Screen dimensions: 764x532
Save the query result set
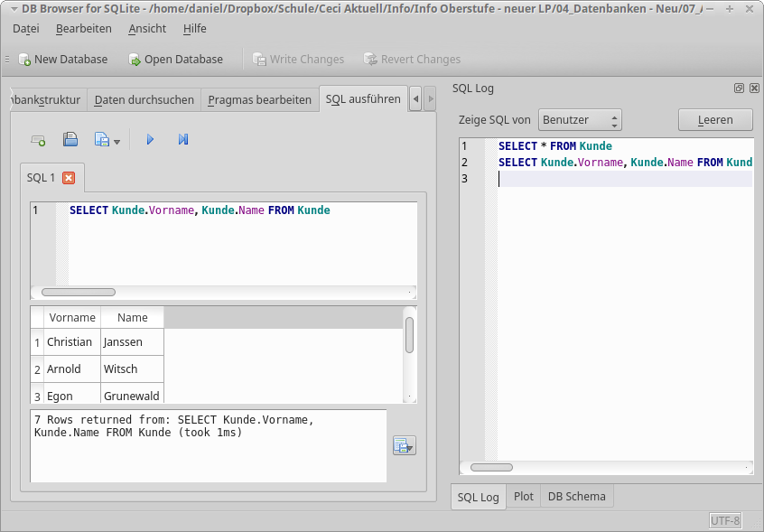tap(404, 444)
